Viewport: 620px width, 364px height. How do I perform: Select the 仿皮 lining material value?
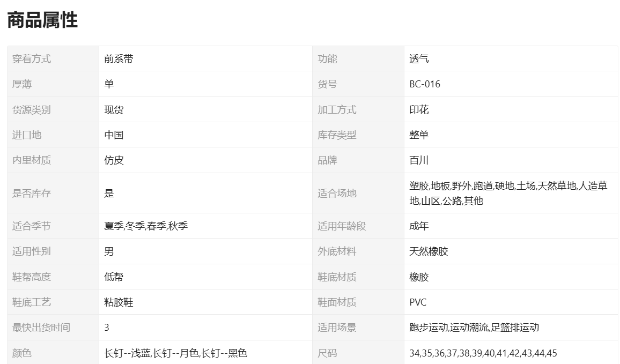[114, 160]
